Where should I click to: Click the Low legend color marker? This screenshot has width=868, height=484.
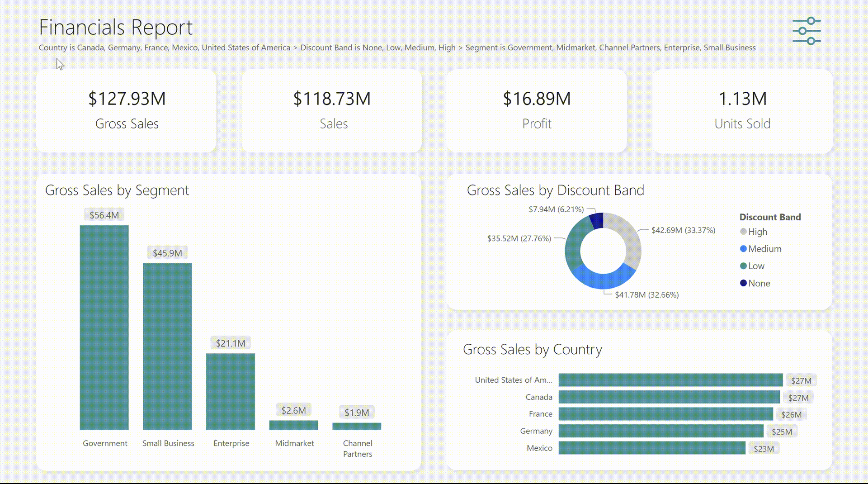[743, 266]
